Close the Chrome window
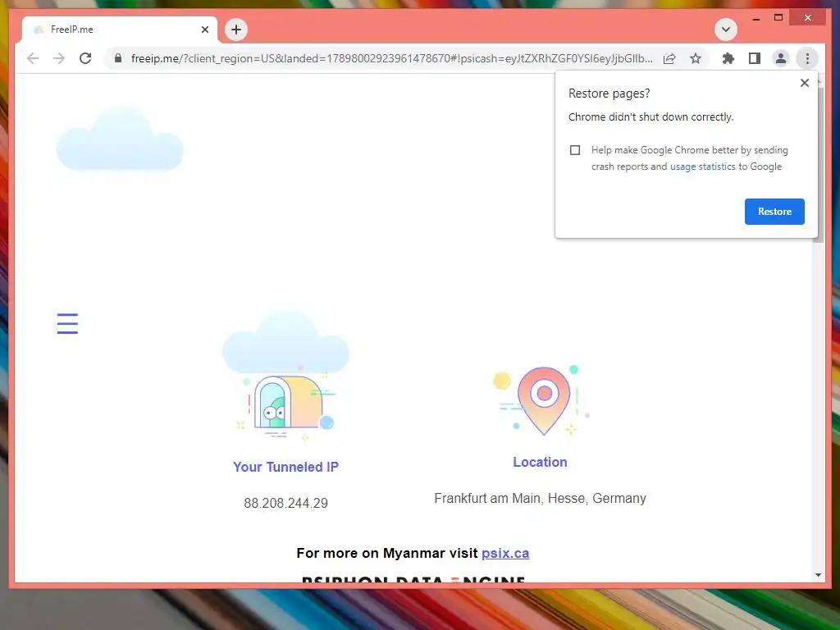Screen dimensions: 840x630 pyautogui.click(x=808, y=18)
